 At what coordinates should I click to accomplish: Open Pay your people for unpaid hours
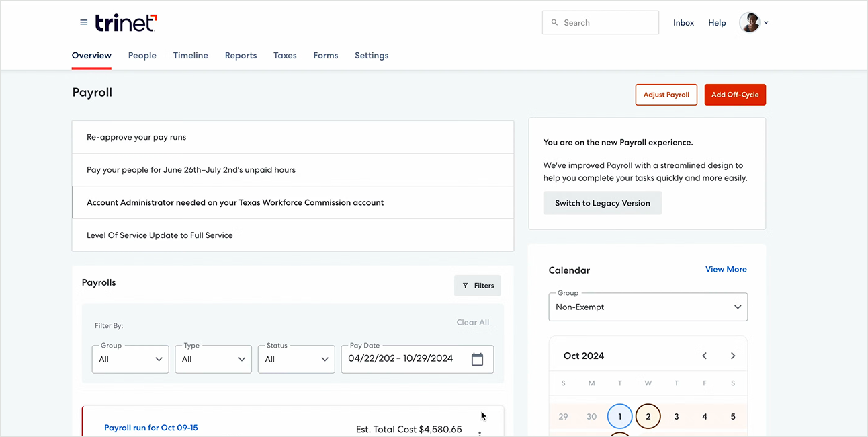(x=293, y=170)
